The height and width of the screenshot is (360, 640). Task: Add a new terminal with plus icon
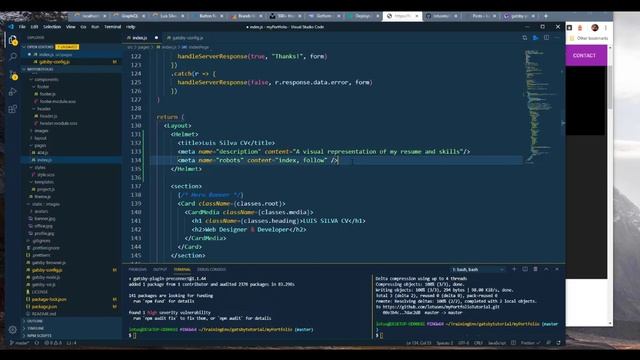click(x=514, y=269)
